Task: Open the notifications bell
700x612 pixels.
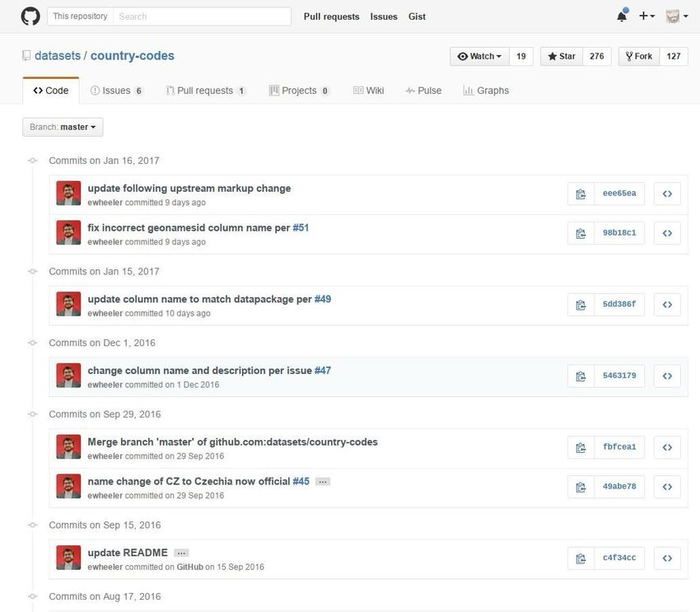Action: pos(622,16)
